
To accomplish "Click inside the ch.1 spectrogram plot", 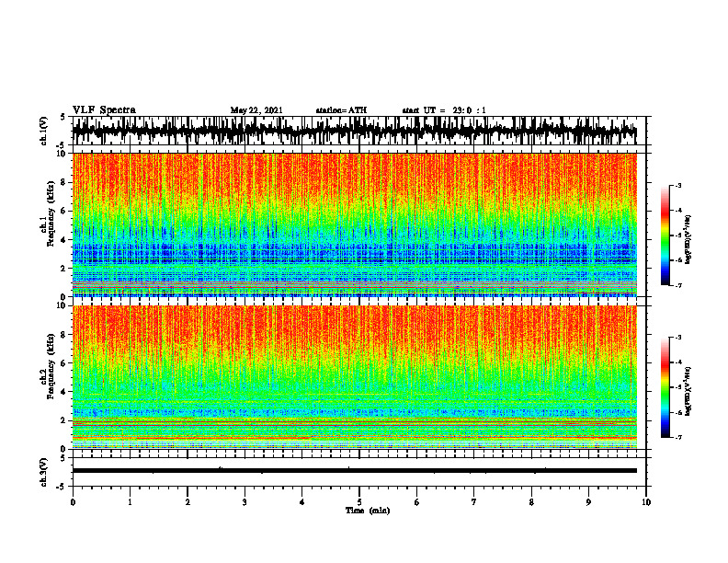I will click(x=355, y=224).
